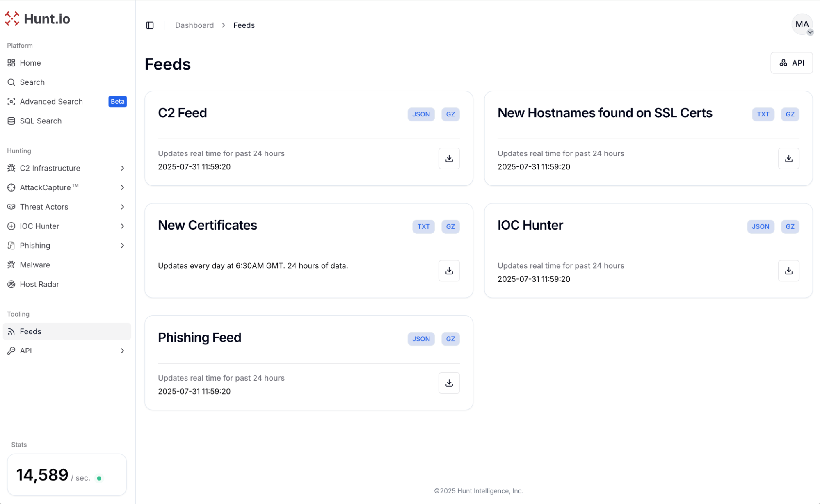This screenshot has width=820, height=504.
Task: Open SQL Search in the sidebar
Action: point(66,121)
